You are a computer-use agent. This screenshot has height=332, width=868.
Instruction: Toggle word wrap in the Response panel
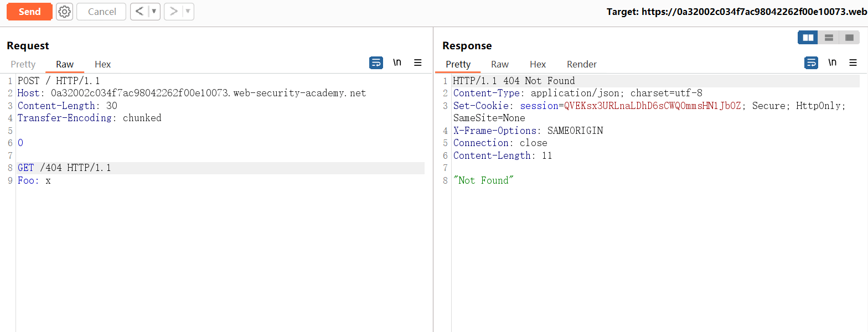[x=811, y=63]
